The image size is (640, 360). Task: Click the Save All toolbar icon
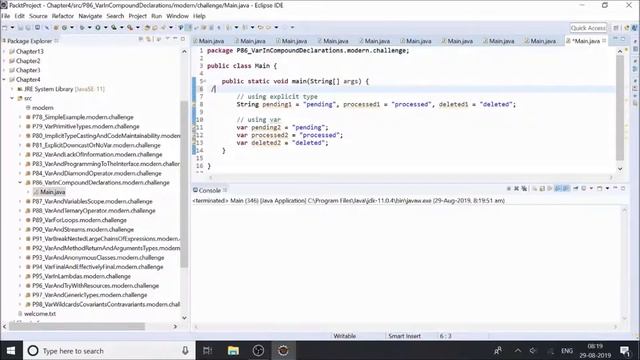coord(28,28)
